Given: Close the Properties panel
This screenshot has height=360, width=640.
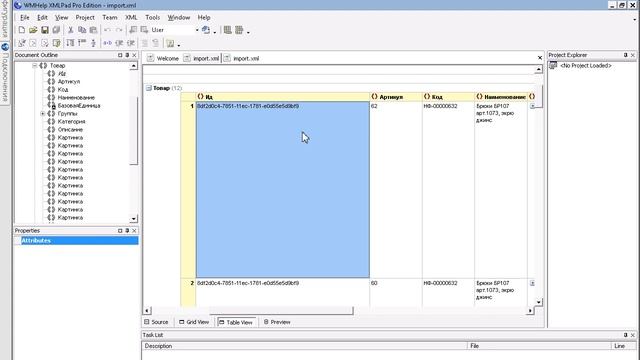Looking at the screenshot, I should pos(134,231).
